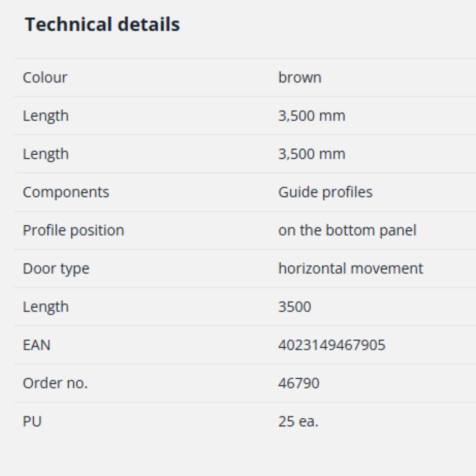Click the Components label
Screen dimensions: 476x476
[66, 192]
